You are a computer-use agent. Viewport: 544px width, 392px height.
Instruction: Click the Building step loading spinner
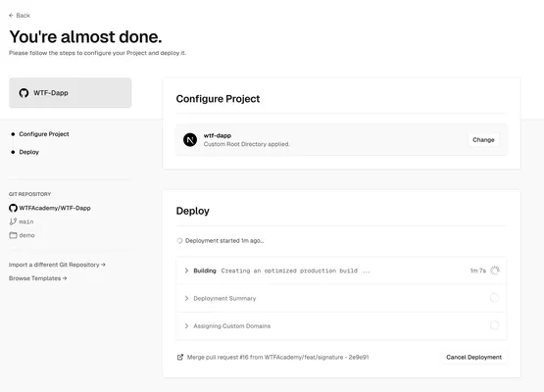[x=495, y=270]
